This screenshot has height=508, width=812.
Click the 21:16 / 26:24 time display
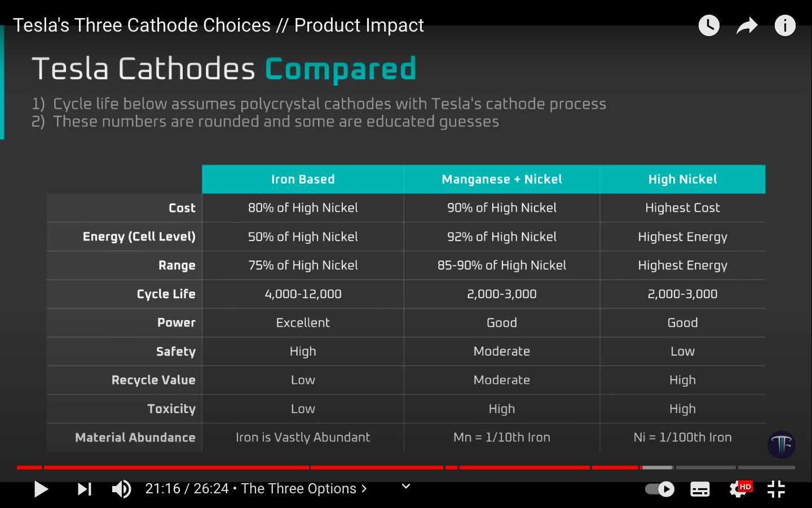186,489
